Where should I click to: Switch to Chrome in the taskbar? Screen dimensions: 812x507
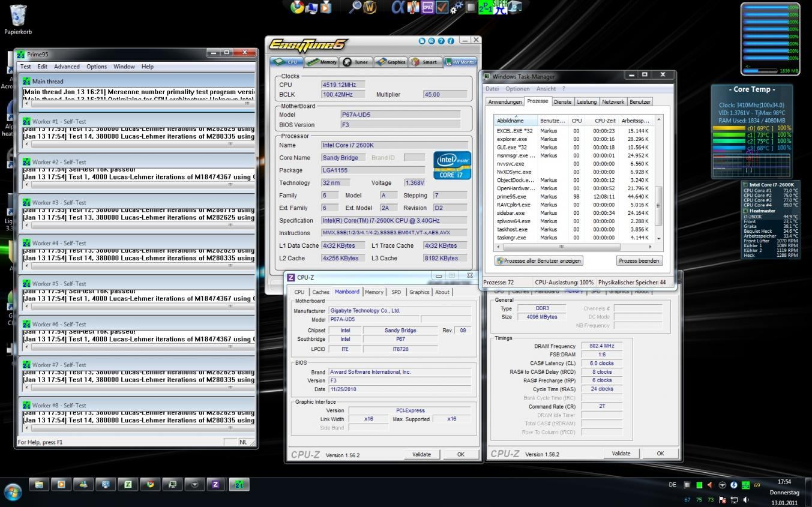tap(150, 484)
